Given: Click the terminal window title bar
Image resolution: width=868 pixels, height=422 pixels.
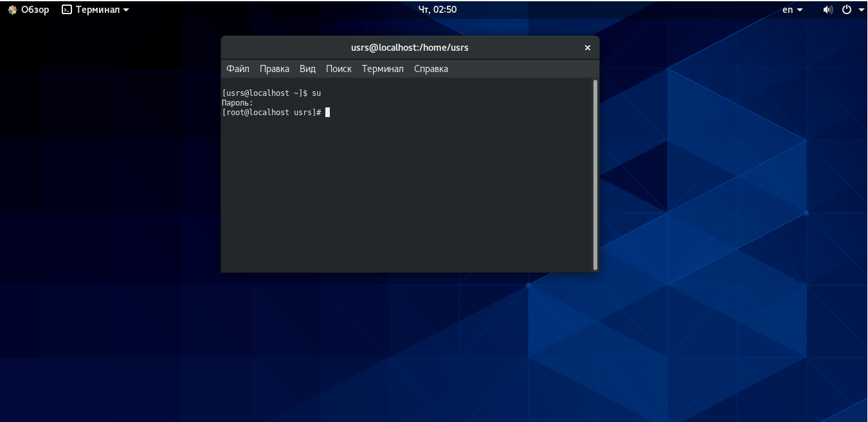Looking at the screenshot, I should 410,47.
